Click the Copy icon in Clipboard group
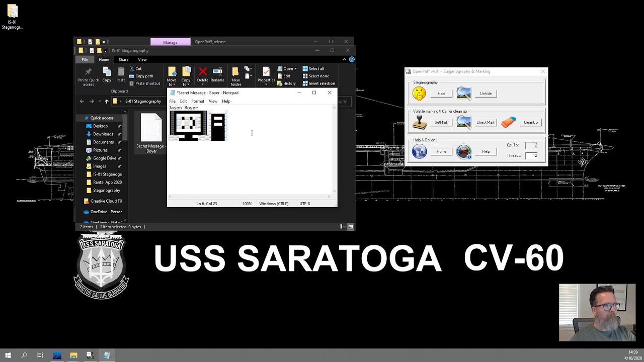This screenshot has width=644, height=362. coord(107,72)
